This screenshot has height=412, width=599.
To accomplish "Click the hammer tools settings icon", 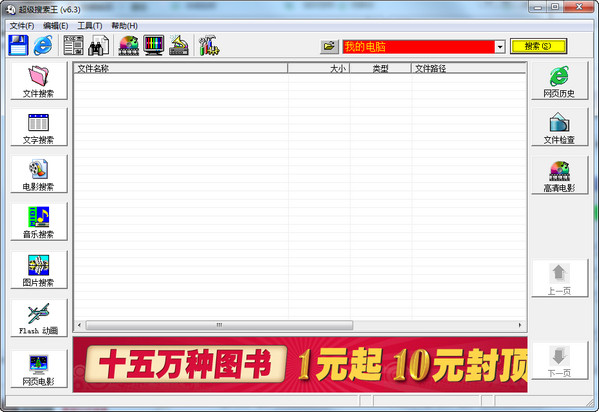I will (209, 45).
